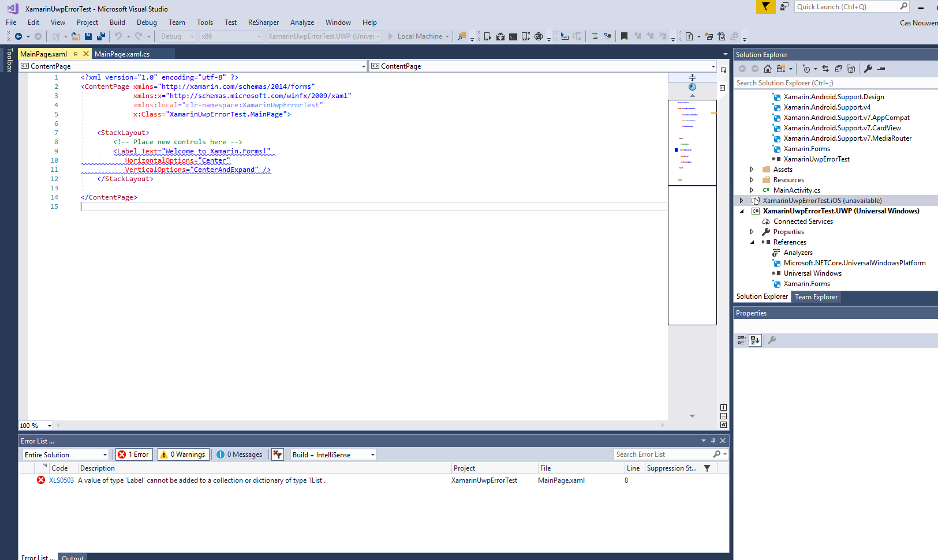Open the ReSharper menu
938x560 pixels.
[263, 22]
